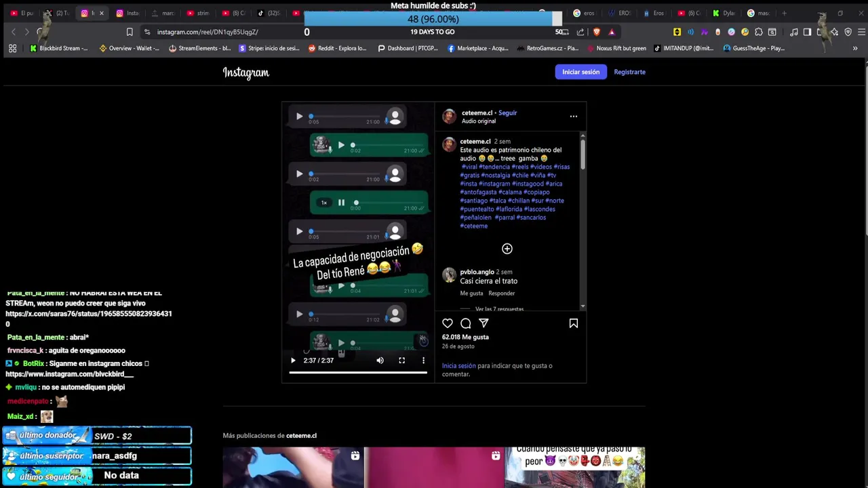
Task: Open the first thumbnail under Más publicaciones
Action: (293, 468)
